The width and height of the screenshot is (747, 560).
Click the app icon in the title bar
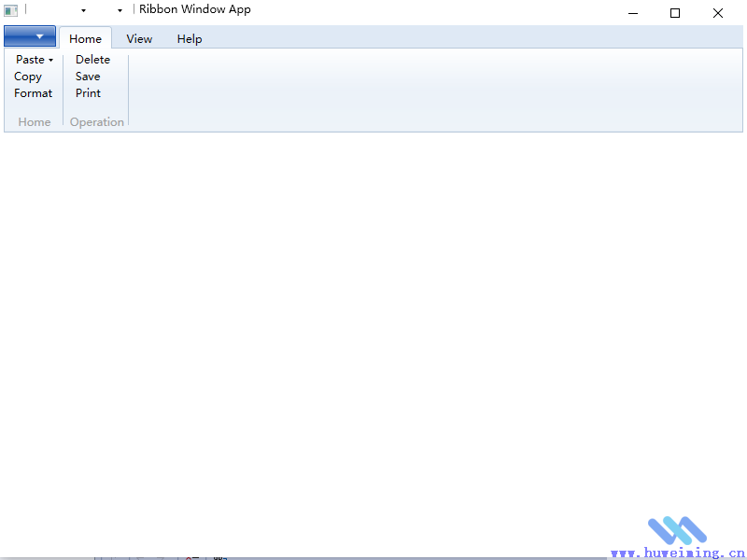point(11,10)
